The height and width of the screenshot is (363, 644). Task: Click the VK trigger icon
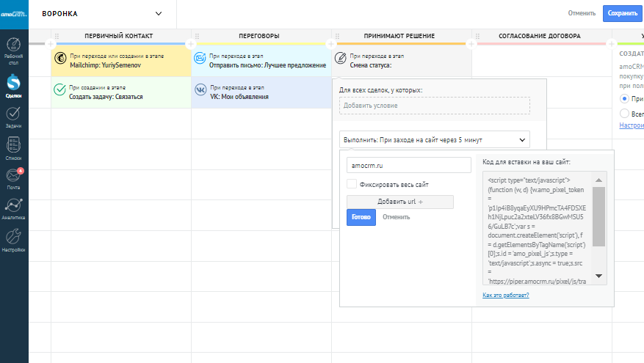click(x=200, y=91)
